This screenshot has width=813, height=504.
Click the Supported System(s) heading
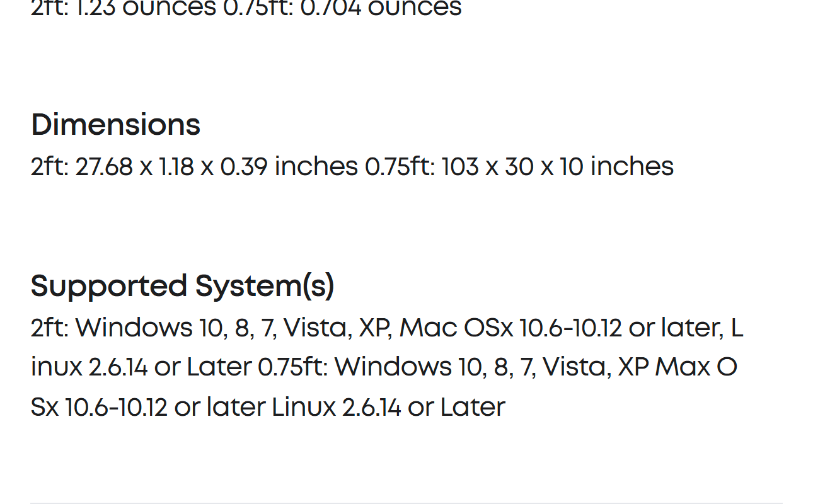[182, 286]
